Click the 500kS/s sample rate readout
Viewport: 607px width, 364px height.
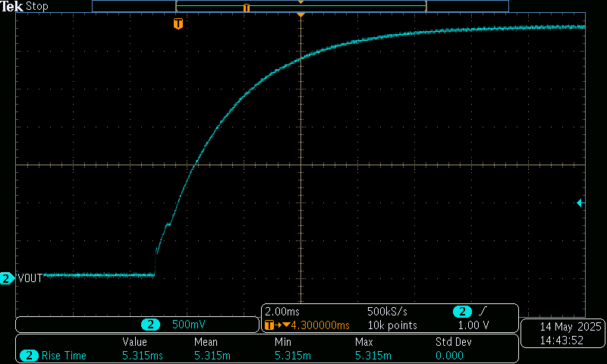pos(387,312)
